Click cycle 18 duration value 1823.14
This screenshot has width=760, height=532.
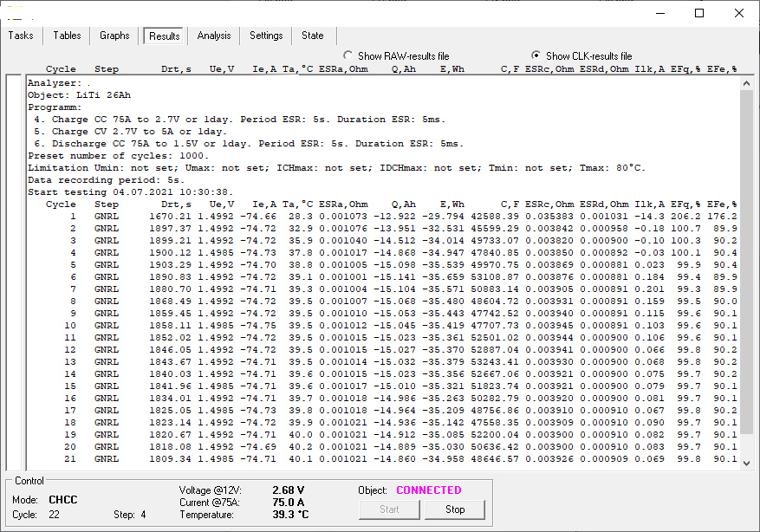click(x=170, y=423)
